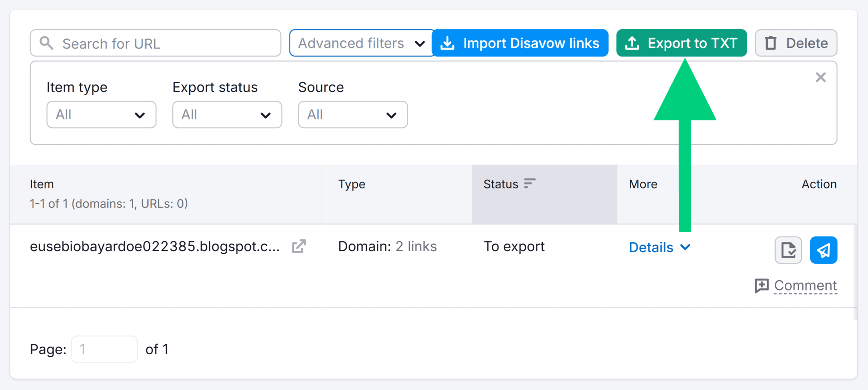Click the search magnifier icon
Image resolution: width=868 pixels, height=390 pixels.
point(46,43)
